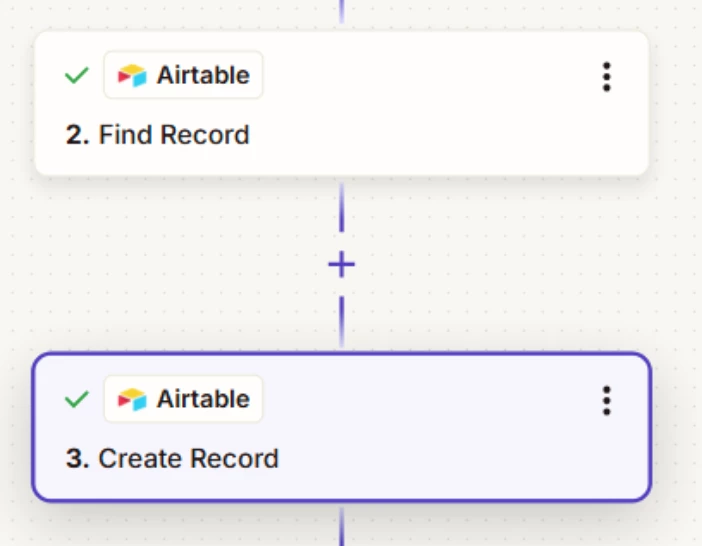Viewport: 702px width, 546px height.
Task: Select the highlighted Create Record step card
Action: click(x=342, y=427)
